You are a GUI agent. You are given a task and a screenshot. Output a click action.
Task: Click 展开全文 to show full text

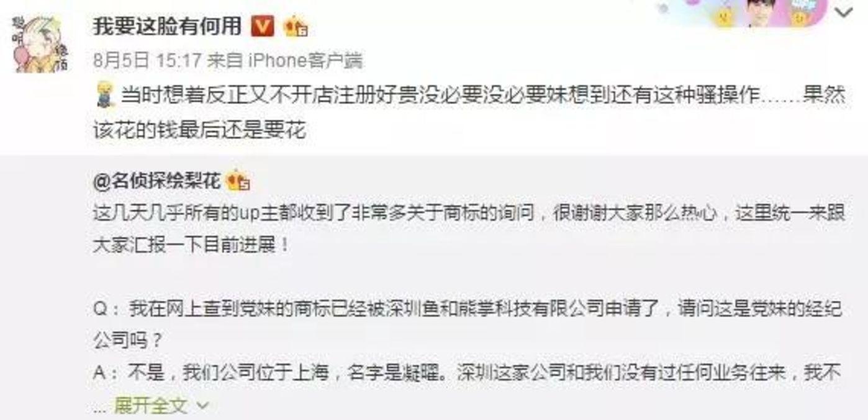pyautogui.click(x=150, y=406)
